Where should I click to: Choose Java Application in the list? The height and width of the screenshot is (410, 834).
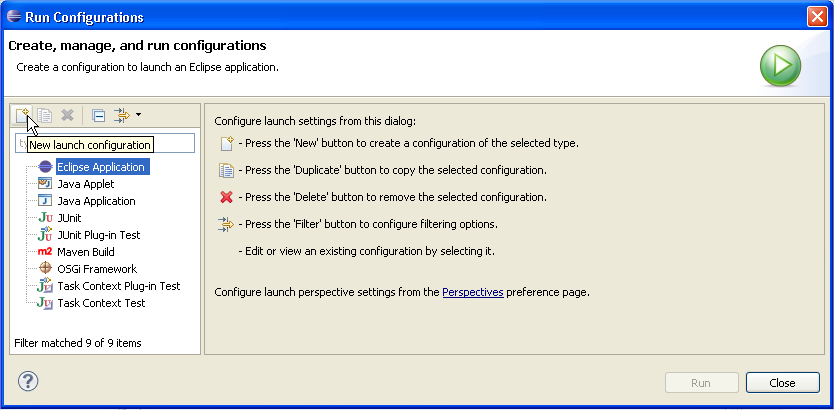[x=96, y=201]
